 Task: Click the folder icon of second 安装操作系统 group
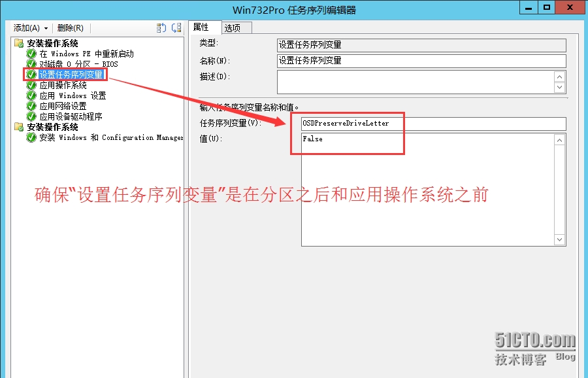[19, 127]
